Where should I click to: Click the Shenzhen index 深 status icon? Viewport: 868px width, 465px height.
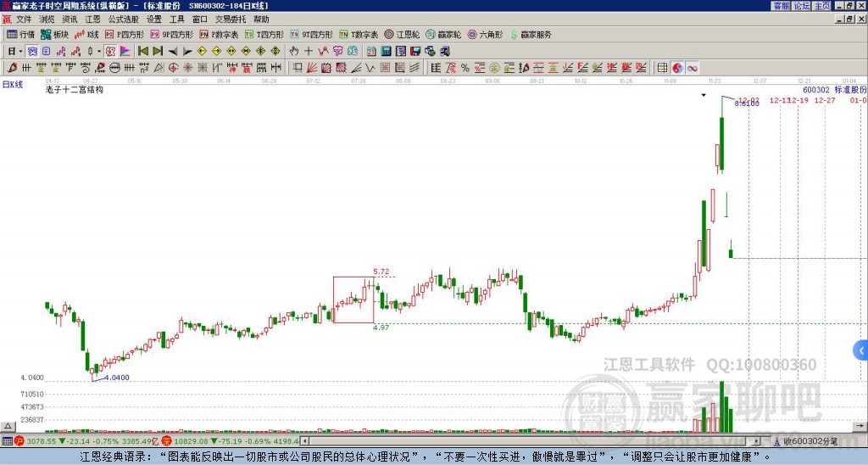point(167,441)
